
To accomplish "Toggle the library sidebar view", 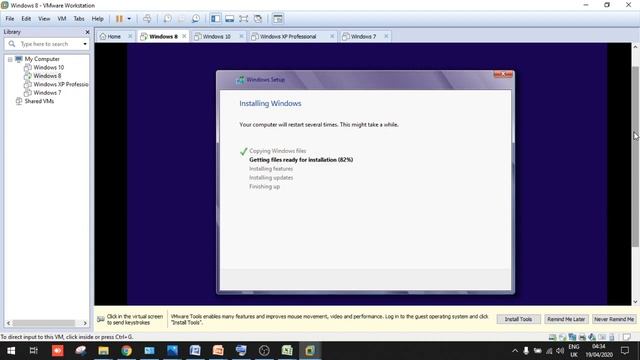I will (216, 19).
